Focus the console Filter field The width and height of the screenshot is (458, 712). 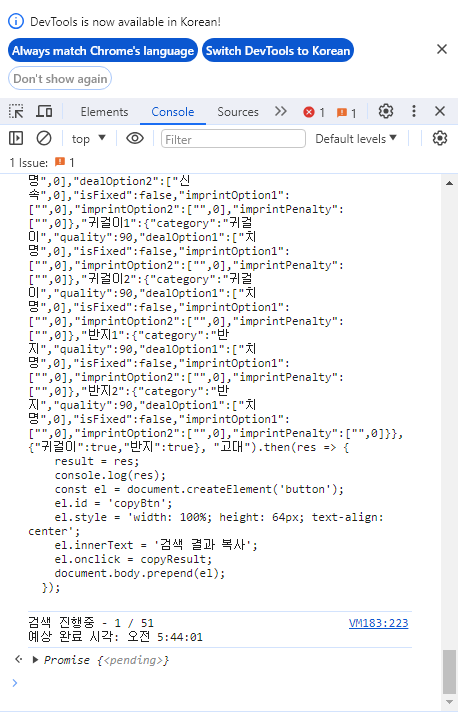[233, 139]
